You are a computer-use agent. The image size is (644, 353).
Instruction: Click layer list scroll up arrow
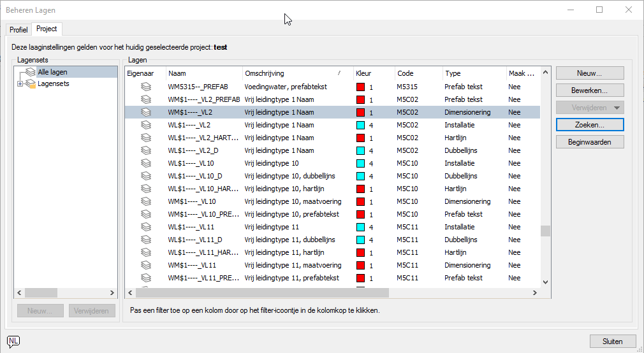[x=545, y=72]
